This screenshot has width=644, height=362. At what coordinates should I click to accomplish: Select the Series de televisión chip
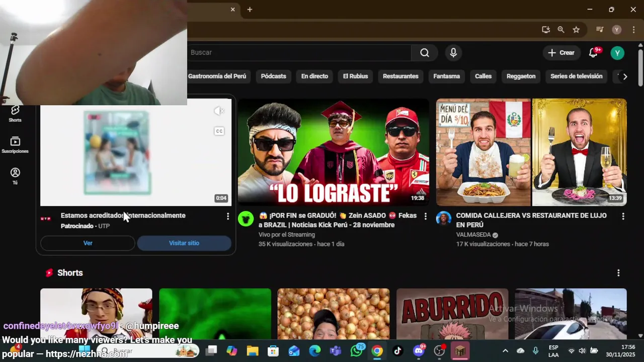point(577,76)
